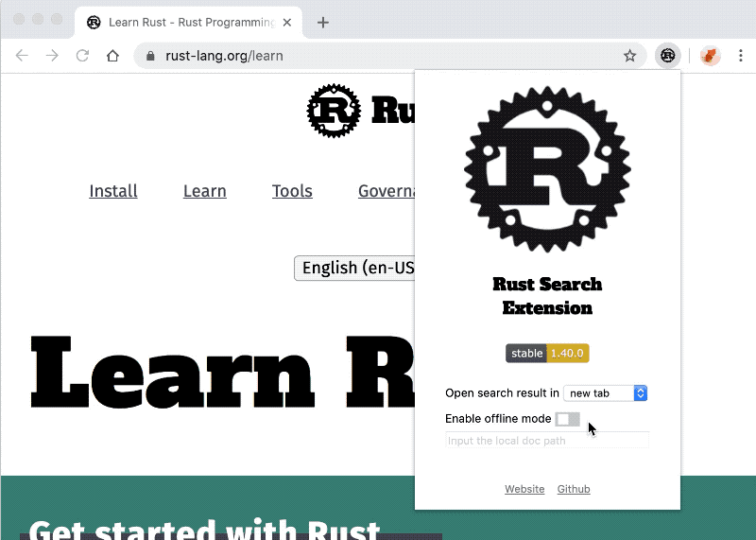Click the large Rust gear logo in popup
This screenshot has height=540, width=756.
pos(547,169)
